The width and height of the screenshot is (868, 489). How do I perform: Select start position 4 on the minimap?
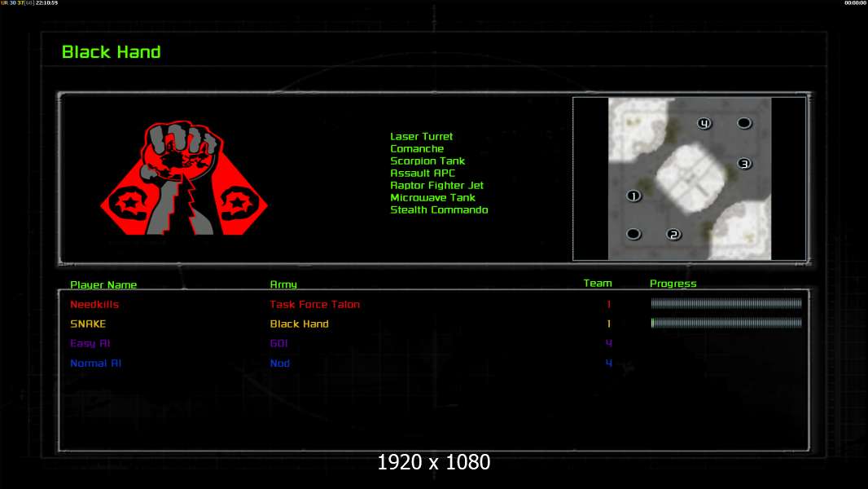pyautogui.click(x=704, y=124)
